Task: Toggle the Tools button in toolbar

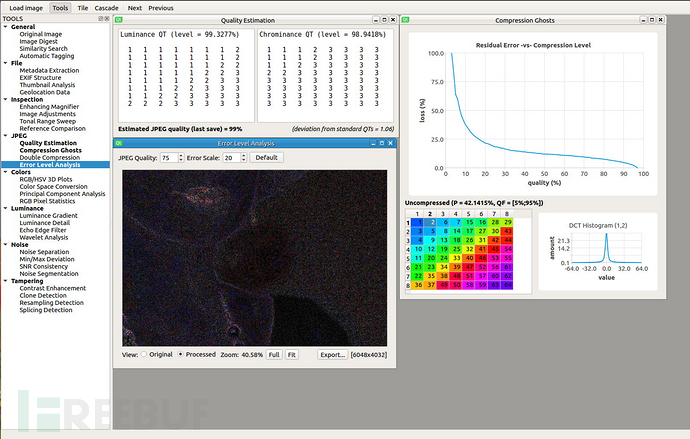Action: 60,8
